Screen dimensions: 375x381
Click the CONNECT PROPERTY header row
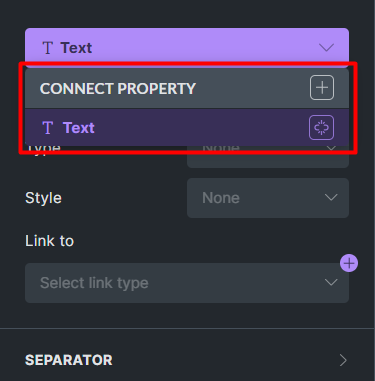[187, 88]
